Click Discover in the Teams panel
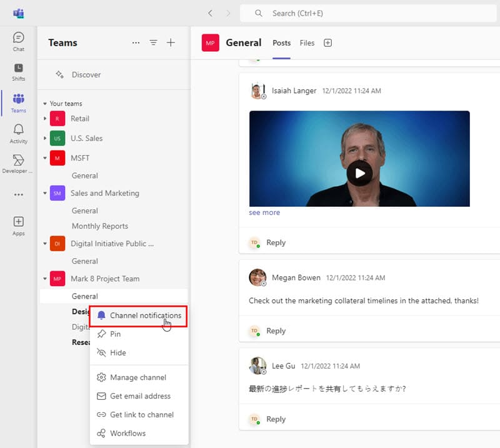 (86, 75)
